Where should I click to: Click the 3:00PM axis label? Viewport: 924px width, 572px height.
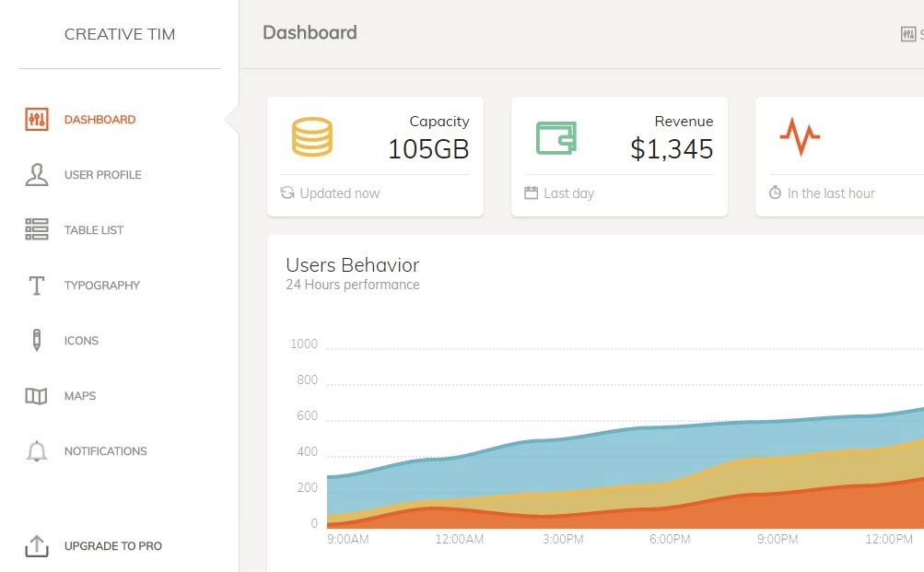563,539
